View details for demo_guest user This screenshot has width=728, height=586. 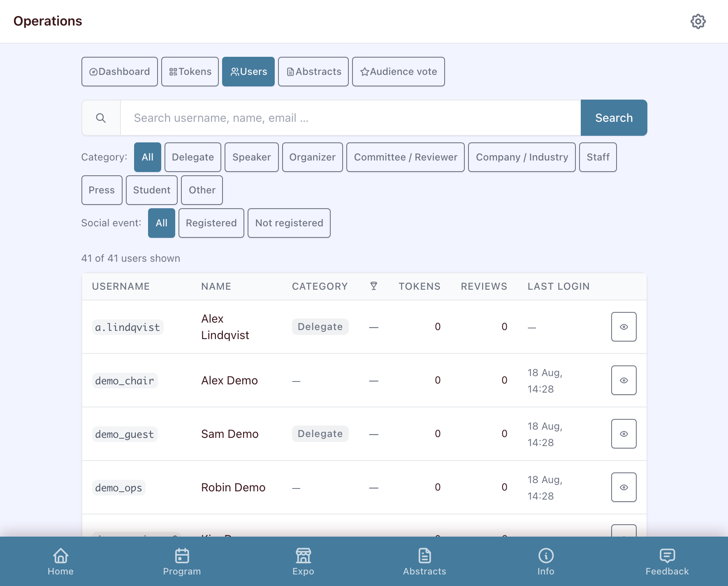[624, 434]
